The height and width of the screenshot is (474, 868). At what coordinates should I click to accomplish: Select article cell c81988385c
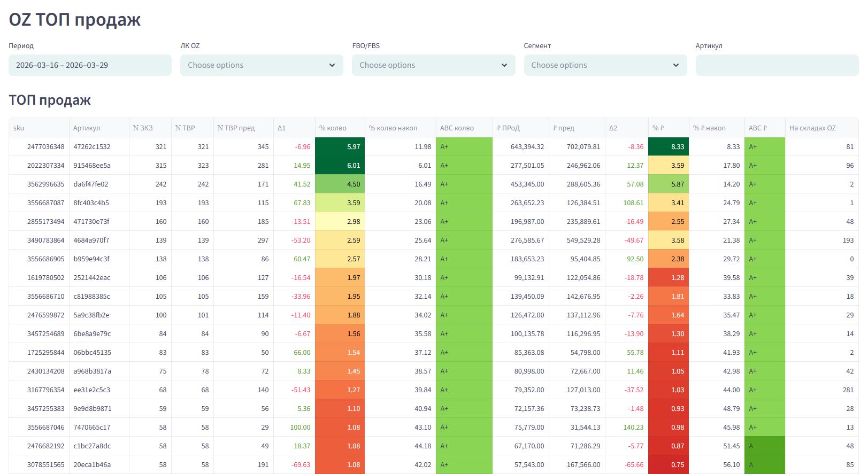click(x=99, y=296)
